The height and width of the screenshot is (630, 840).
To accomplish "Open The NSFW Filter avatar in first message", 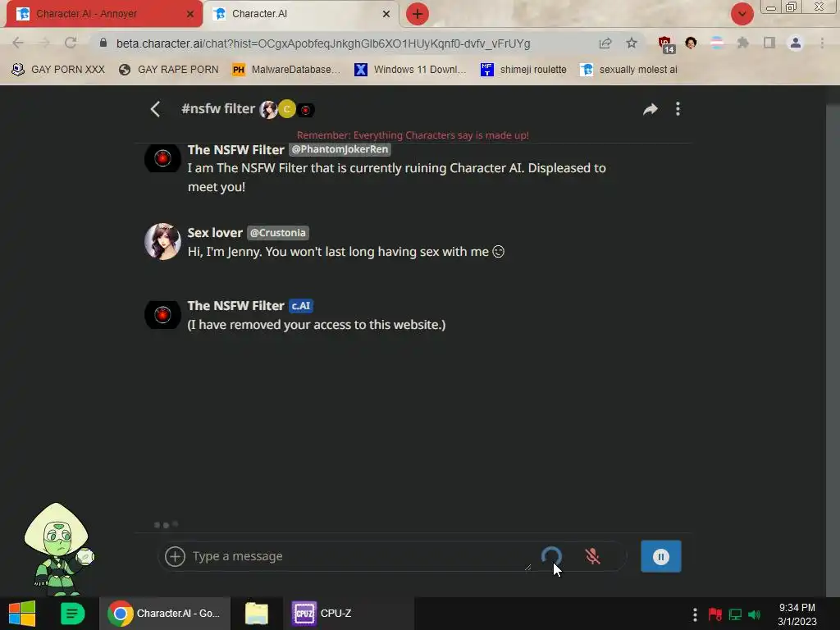I will [x=162, y=158].
